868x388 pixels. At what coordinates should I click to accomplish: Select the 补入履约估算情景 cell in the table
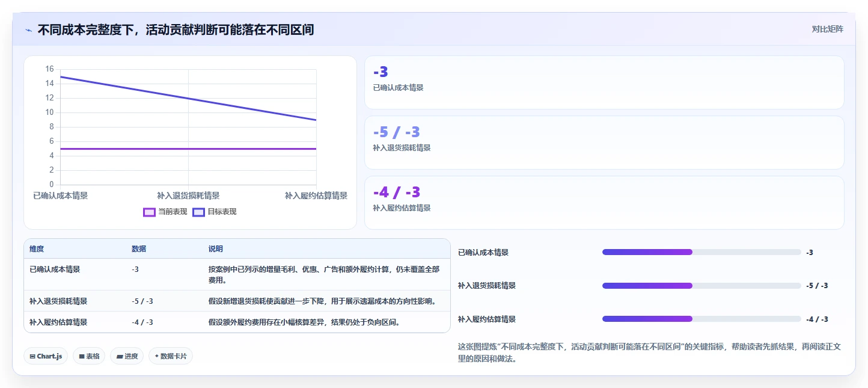pos(58,322)
